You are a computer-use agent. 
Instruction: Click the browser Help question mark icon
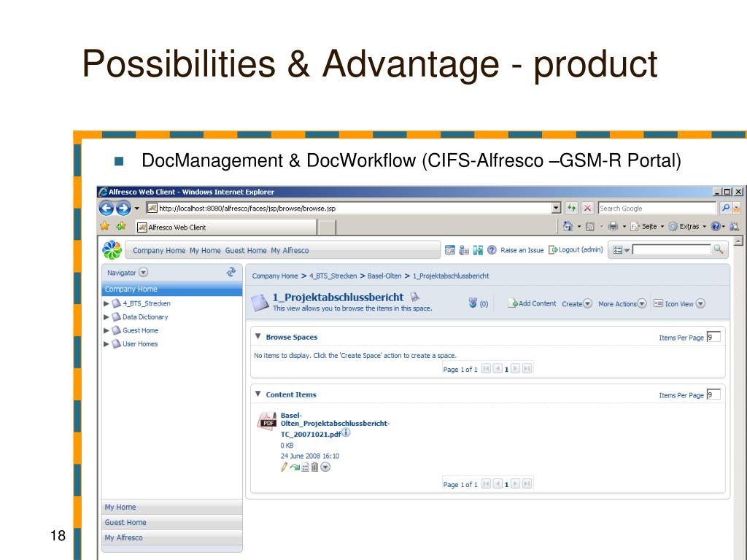pyautogui.click(x=715, y=227)
